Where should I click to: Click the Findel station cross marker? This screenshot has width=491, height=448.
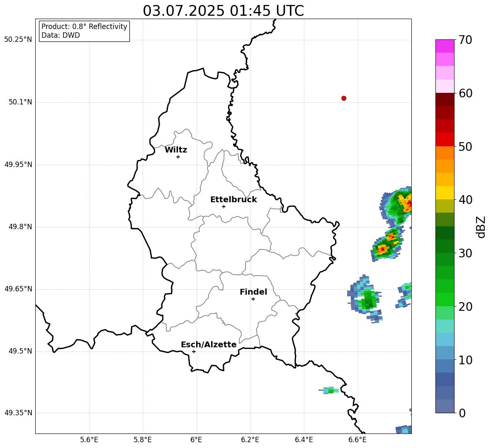[253, 299]
